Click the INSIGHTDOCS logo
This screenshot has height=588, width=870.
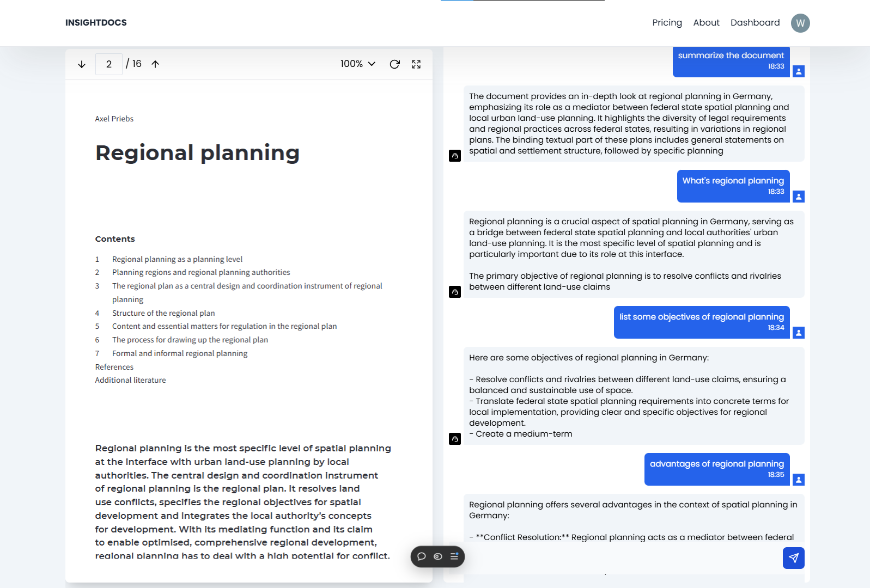96,23
